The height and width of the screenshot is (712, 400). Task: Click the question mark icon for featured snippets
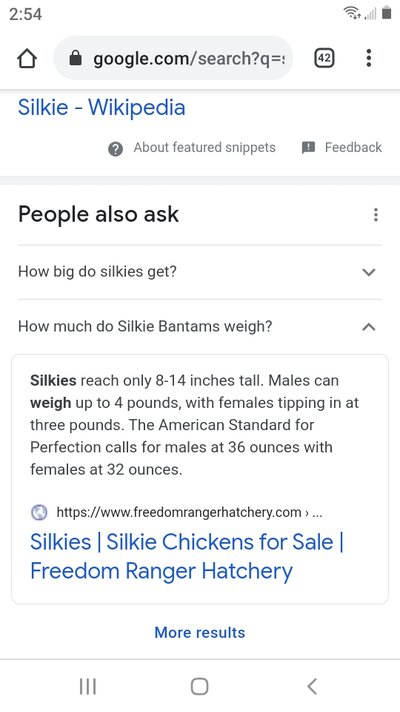pos(115,148)
